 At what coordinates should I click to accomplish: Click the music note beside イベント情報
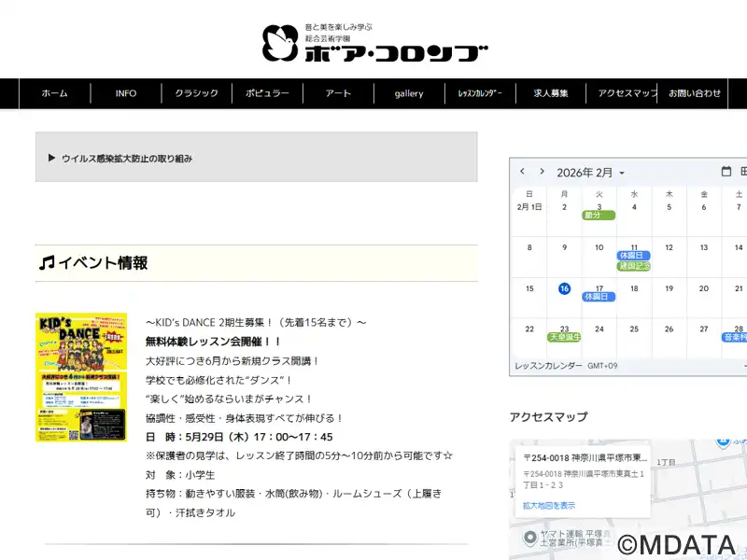click(x=47, y=263)
